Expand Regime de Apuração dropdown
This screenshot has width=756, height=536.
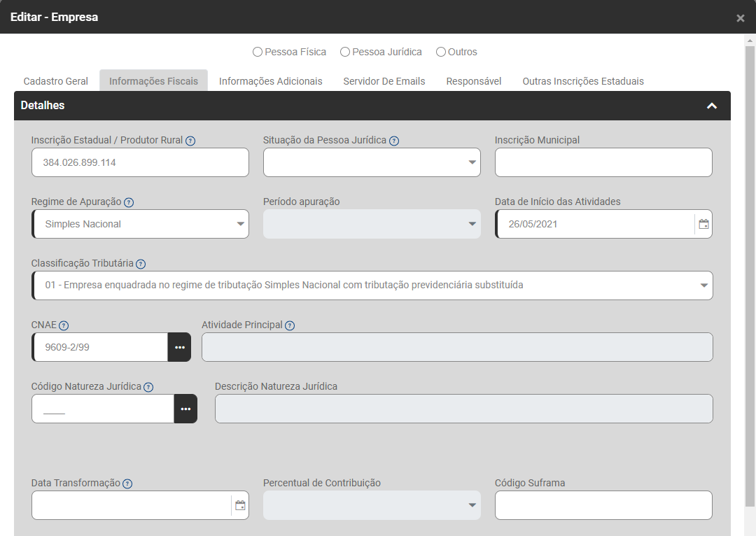[140, 224]
